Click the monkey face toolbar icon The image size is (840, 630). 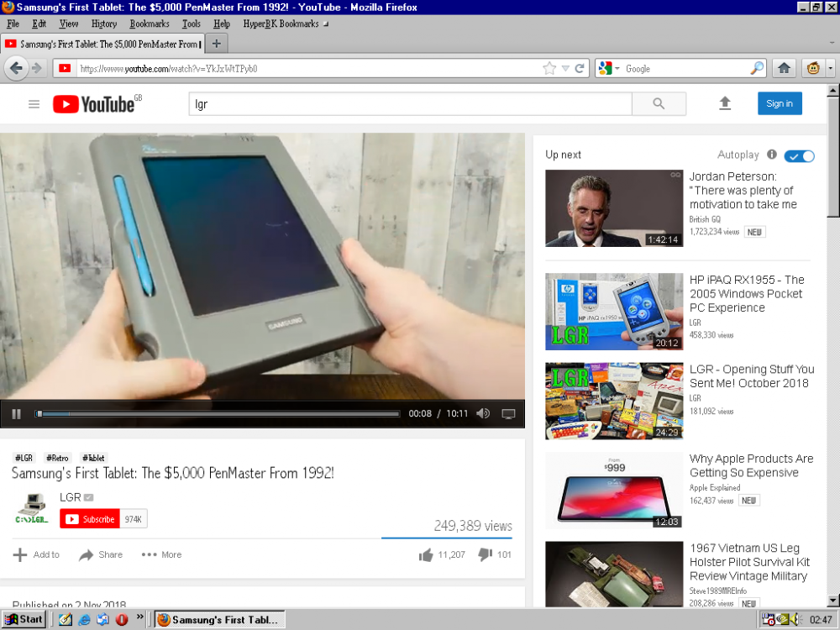click(813, 68)
